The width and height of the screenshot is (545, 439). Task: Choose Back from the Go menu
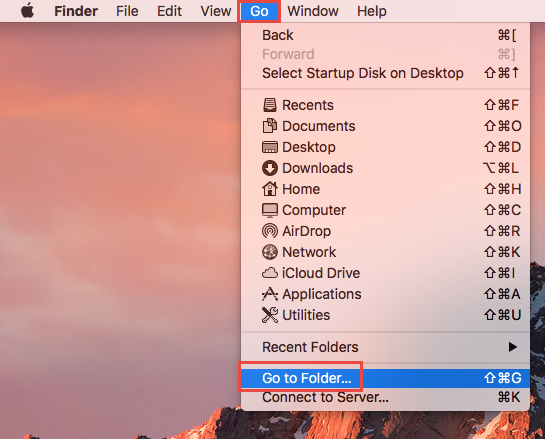pos(385,35)
